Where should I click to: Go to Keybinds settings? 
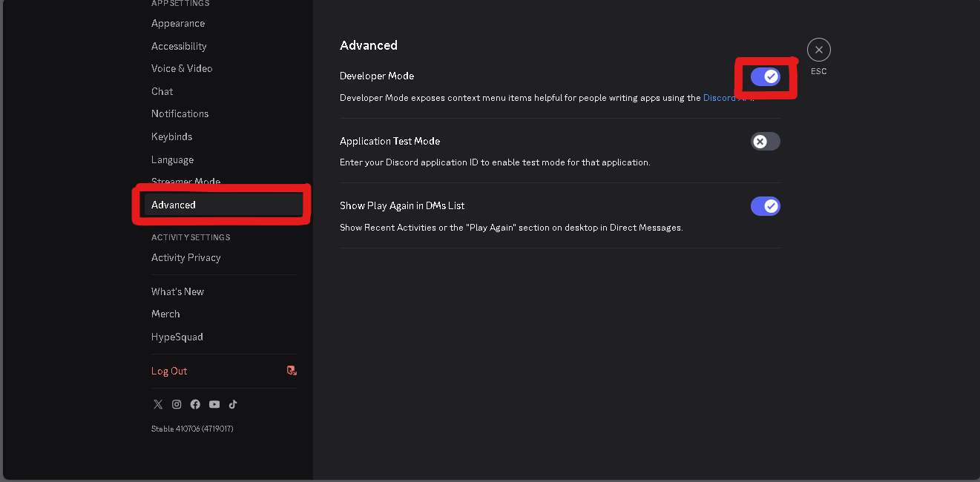[171, 136]
